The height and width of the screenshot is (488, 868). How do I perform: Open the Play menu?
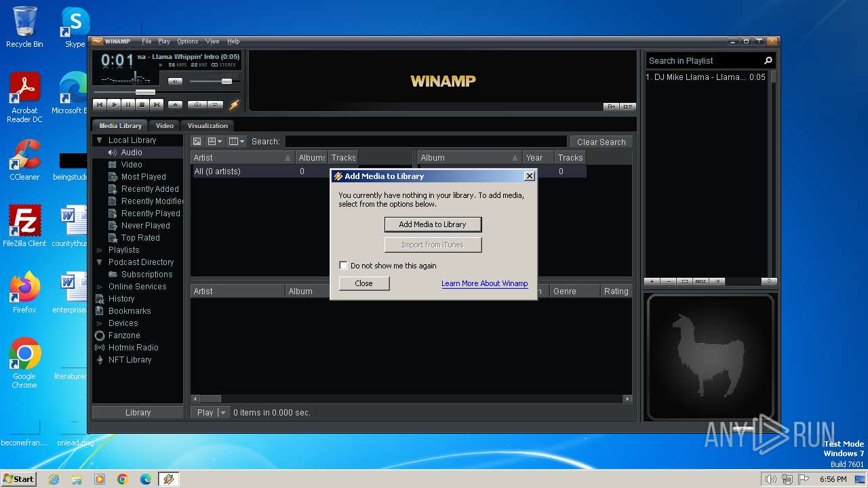164,41
